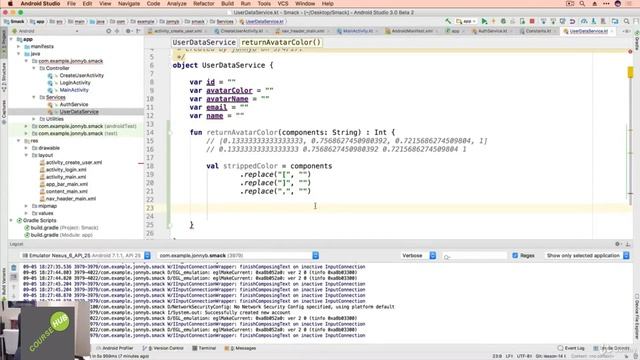Open LoginActivity in the project tree
The width and height of the screenshot is (640, 360).
point(75,83)
